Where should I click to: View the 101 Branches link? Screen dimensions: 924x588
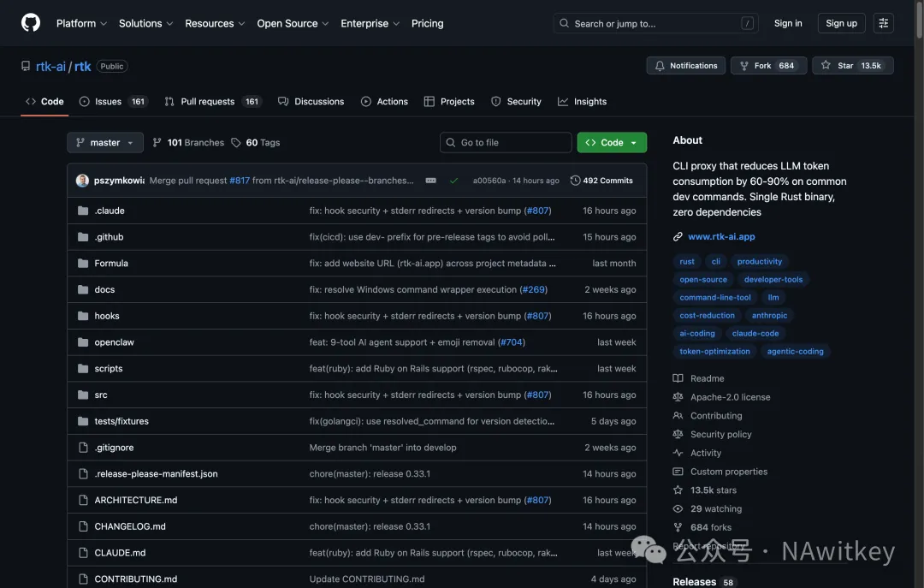tap(188, 143)
